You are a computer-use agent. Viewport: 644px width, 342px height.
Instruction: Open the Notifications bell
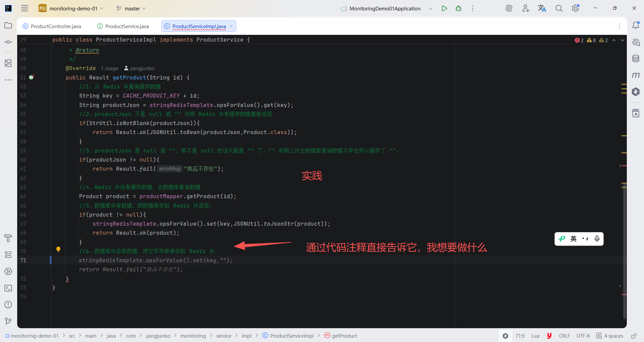tap(636, 25)
